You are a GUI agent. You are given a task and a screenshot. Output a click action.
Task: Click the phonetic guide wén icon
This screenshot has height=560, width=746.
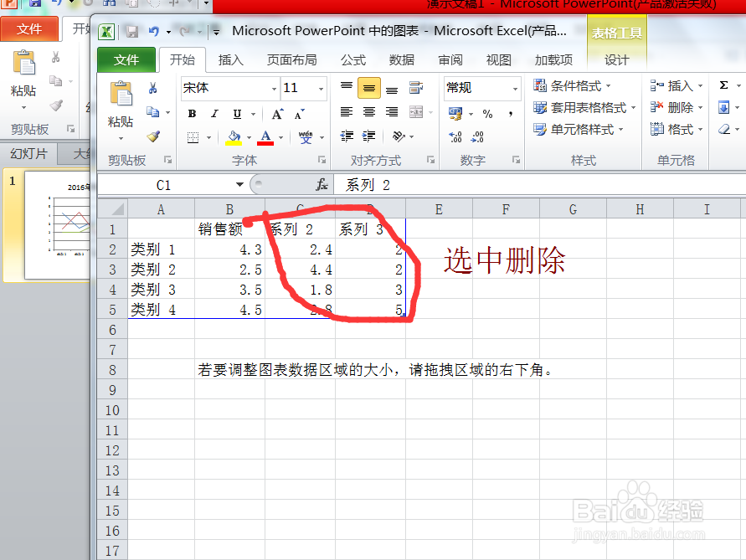[306, 137]
